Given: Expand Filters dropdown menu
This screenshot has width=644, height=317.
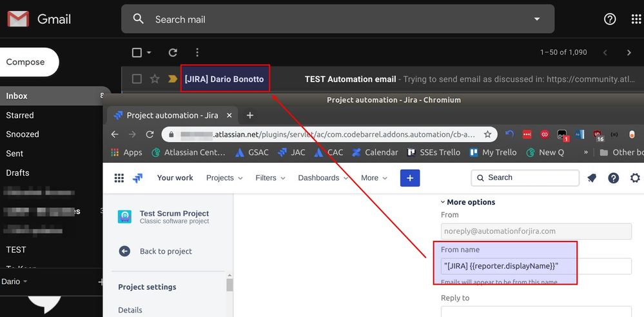Looking at the screenshot, I should [270, 178].
